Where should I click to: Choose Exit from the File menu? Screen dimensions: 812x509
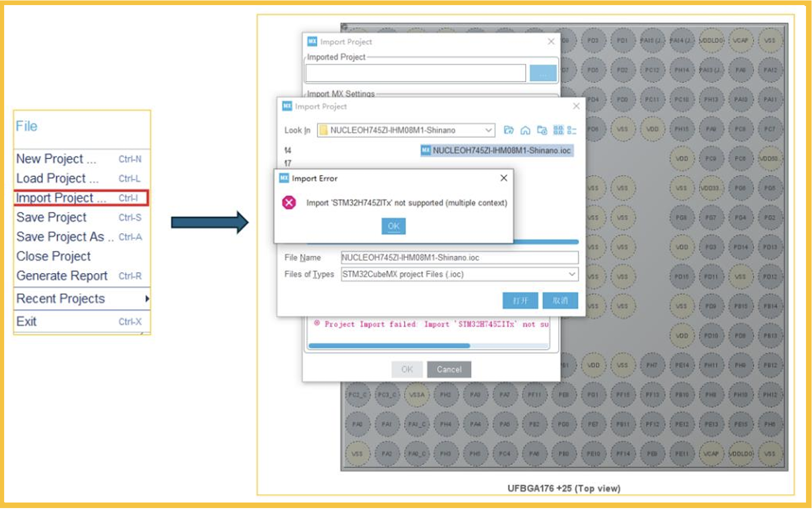[x=82, y=322]
